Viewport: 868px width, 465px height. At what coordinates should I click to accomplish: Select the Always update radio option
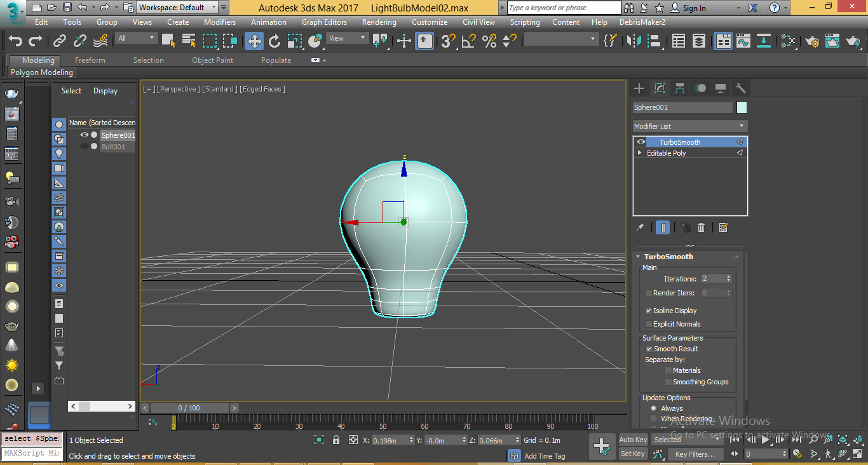(x=654, y=408)
